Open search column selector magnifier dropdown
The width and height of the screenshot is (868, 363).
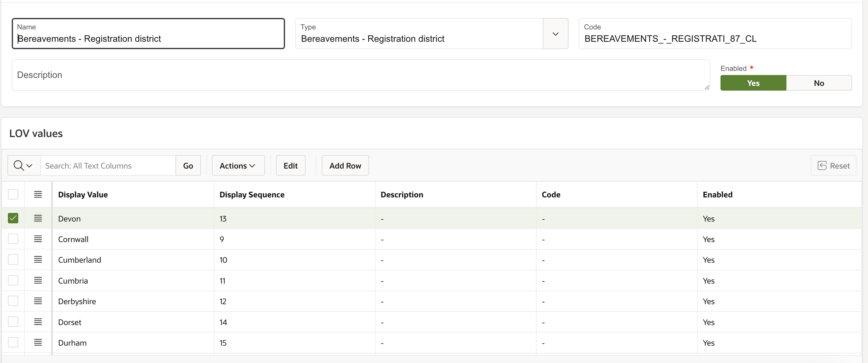pos(23,166)
